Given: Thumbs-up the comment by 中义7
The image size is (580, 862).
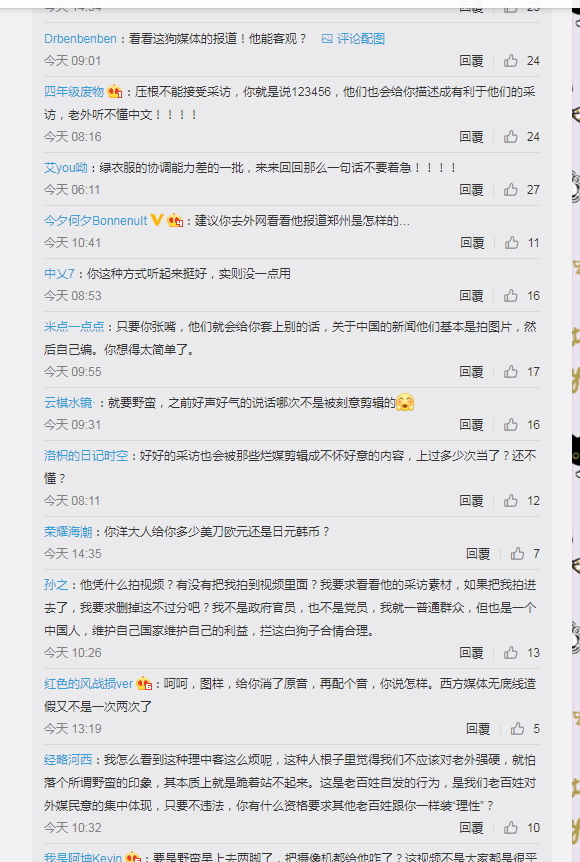Looking at the screenshot, I should (511, 296).
